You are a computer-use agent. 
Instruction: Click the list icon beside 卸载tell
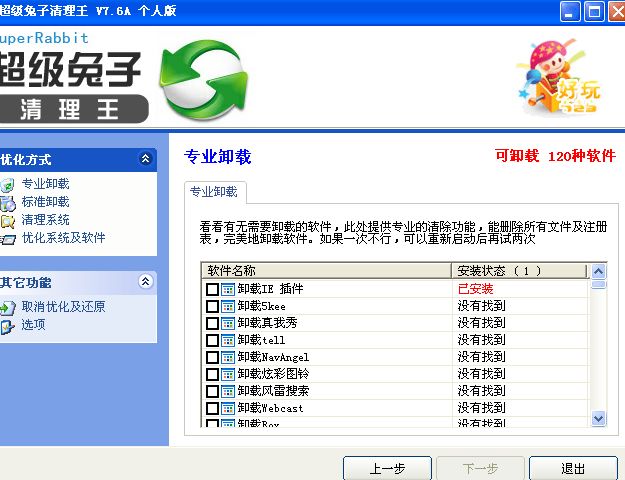pos(228,340)
